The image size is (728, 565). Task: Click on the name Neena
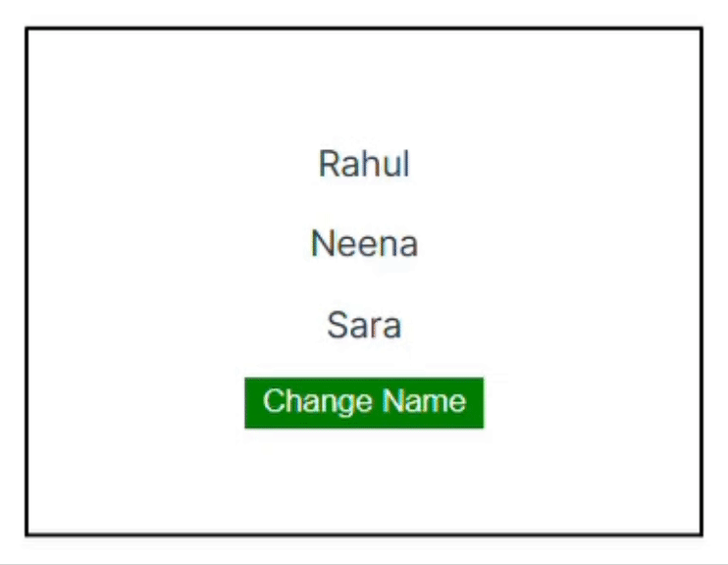[x=364, y=243]
